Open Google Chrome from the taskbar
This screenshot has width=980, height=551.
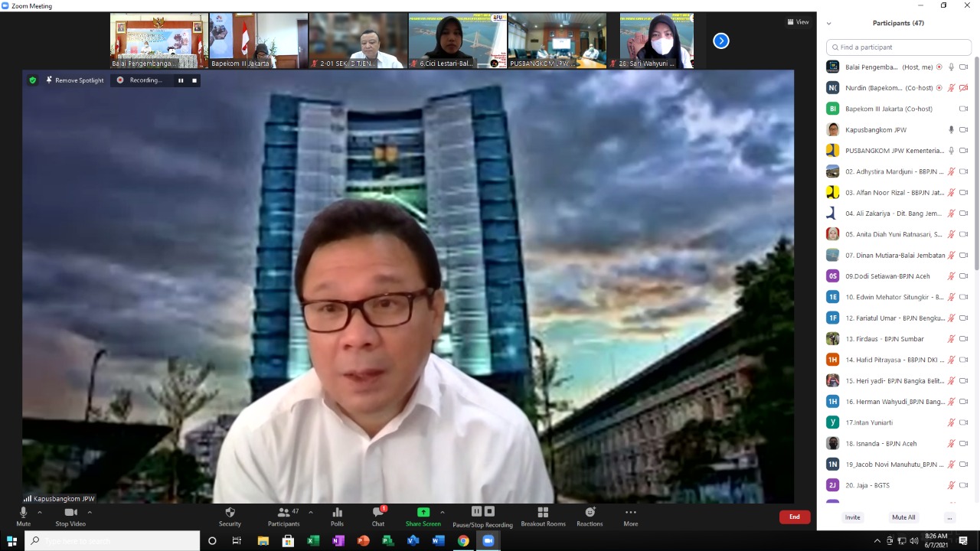463,541
